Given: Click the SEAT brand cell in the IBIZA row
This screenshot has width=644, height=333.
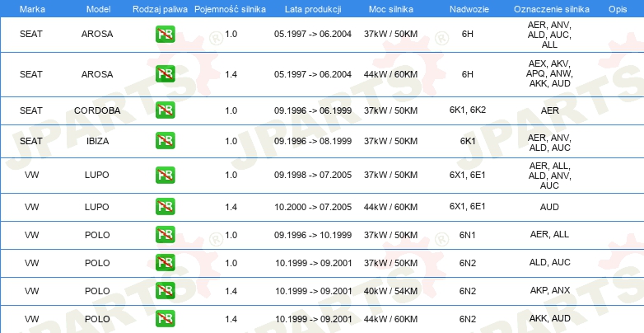Looking at the screenshot, I should coord(31,141).
